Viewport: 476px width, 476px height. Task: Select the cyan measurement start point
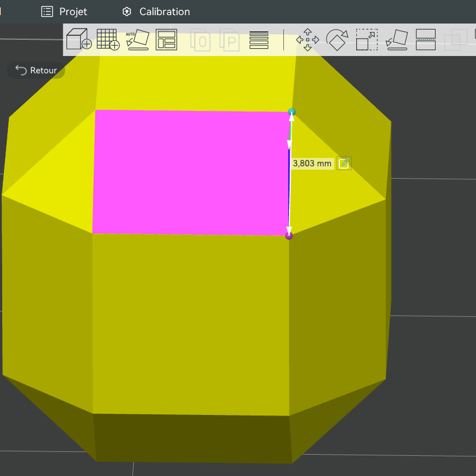click(x=292, y=111)
